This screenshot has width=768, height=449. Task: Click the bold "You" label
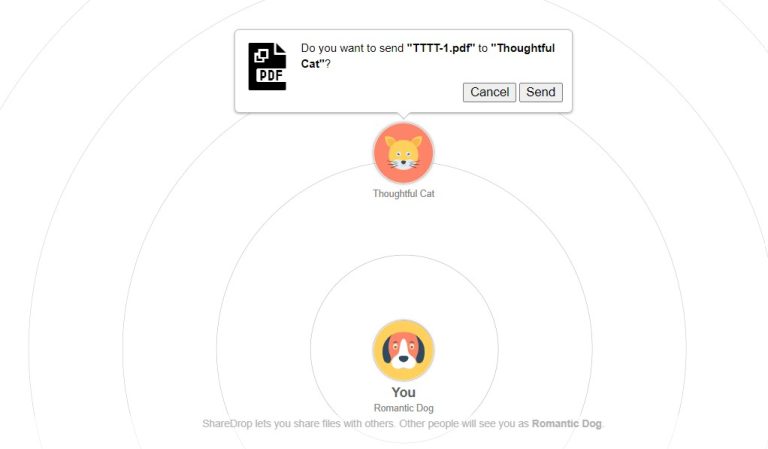pos(404,392)
